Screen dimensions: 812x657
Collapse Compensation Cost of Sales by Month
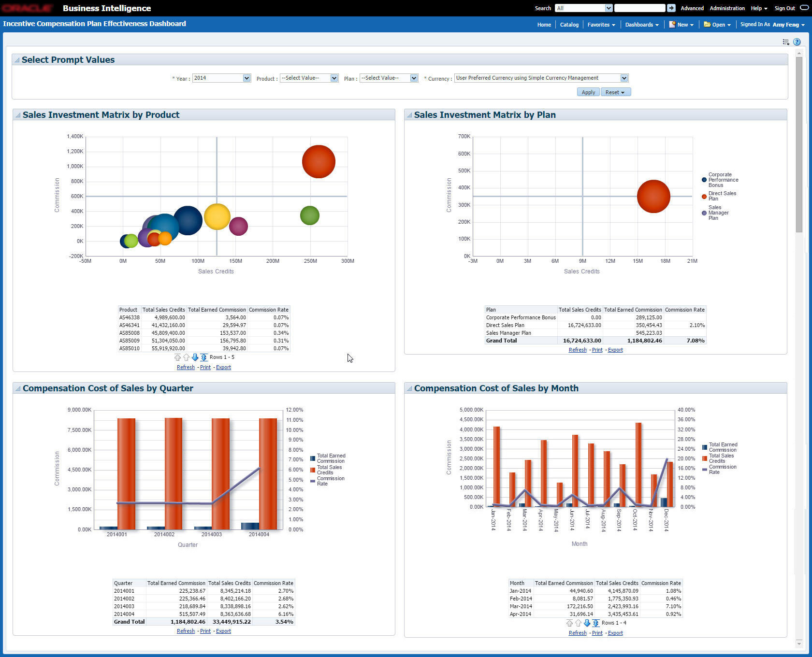click(x=409, y=388)
